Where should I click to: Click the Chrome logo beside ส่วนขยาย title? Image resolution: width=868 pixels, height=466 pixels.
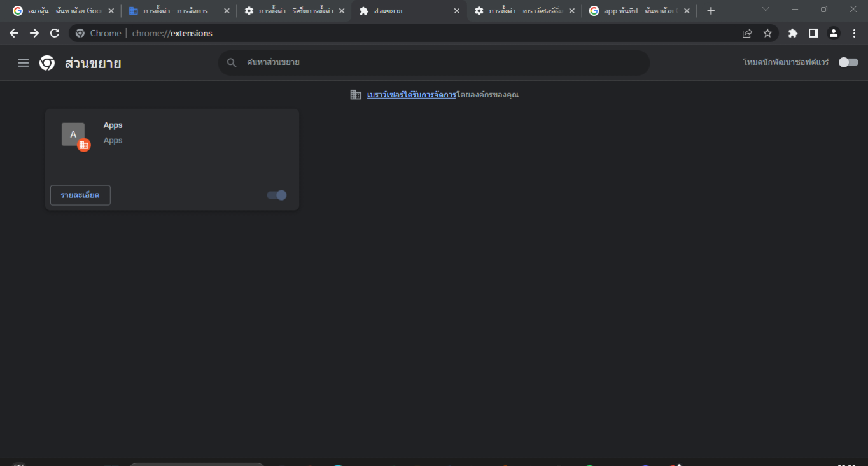click(x=47, y=63)
